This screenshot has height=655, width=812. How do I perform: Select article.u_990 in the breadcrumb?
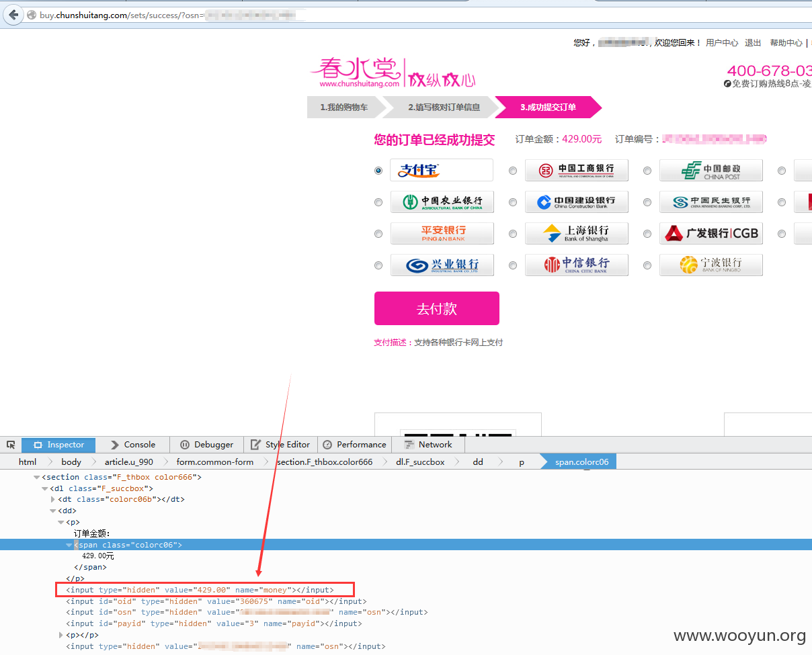coord(129,462)
